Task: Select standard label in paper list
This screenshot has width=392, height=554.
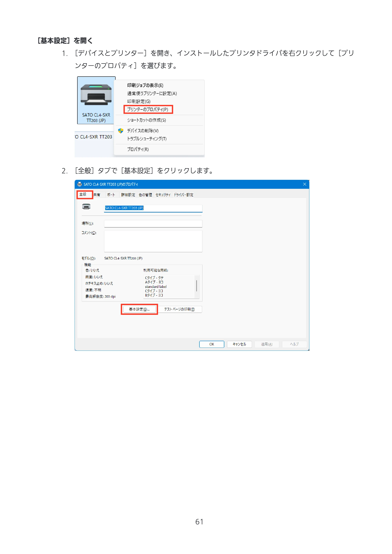Action: [156, 287]
